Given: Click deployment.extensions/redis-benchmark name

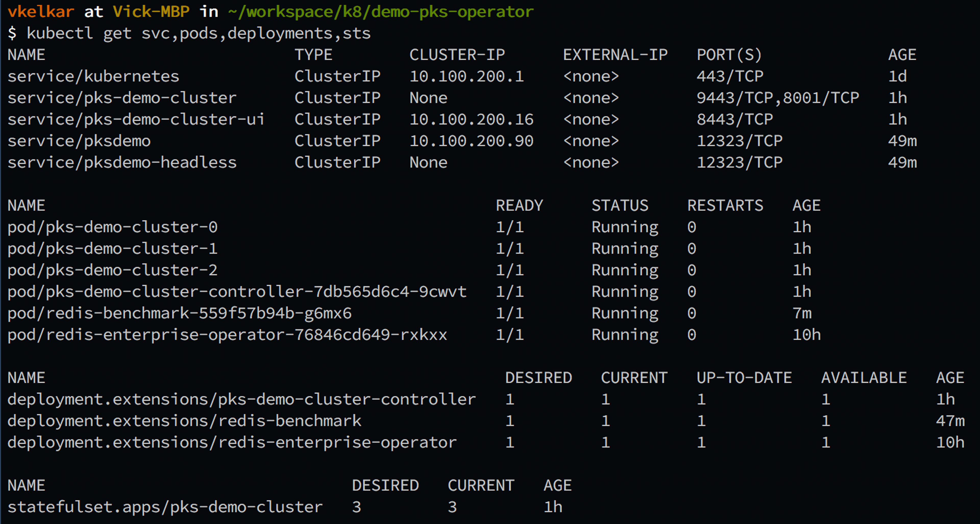Looking at the screenshot, I should coord(184,421).
